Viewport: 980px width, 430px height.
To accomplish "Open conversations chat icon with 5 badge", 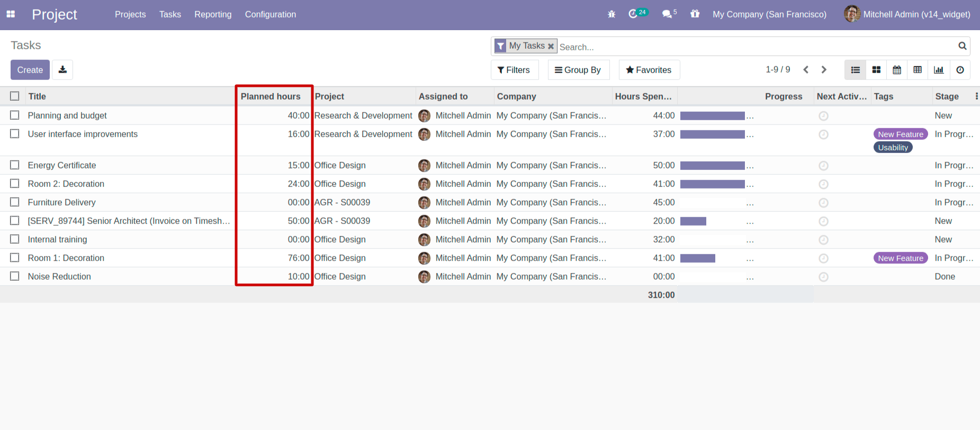I will (x=669, y=13).
